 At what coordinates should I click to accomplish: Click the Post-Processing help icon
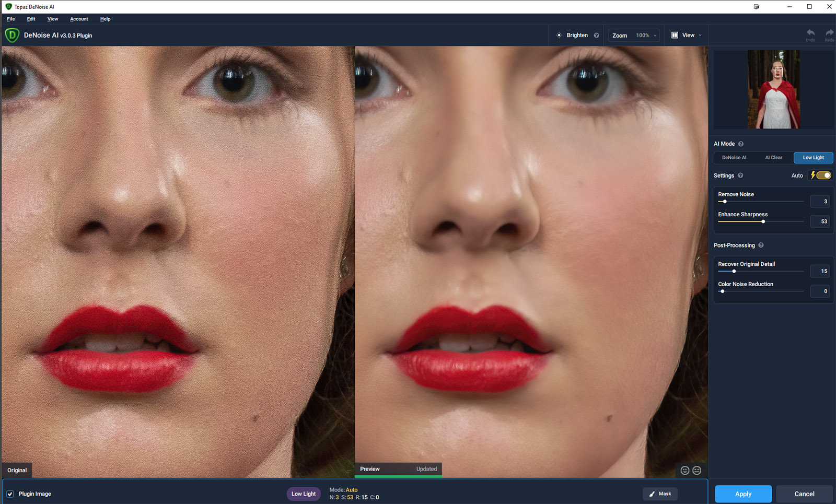761,245
